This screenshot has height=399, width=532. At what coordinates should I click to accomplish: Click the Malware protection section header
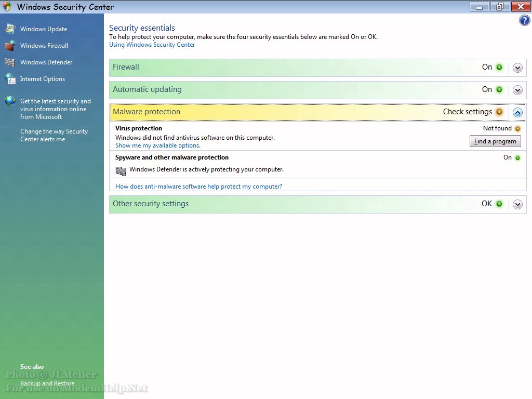(317, 112)
